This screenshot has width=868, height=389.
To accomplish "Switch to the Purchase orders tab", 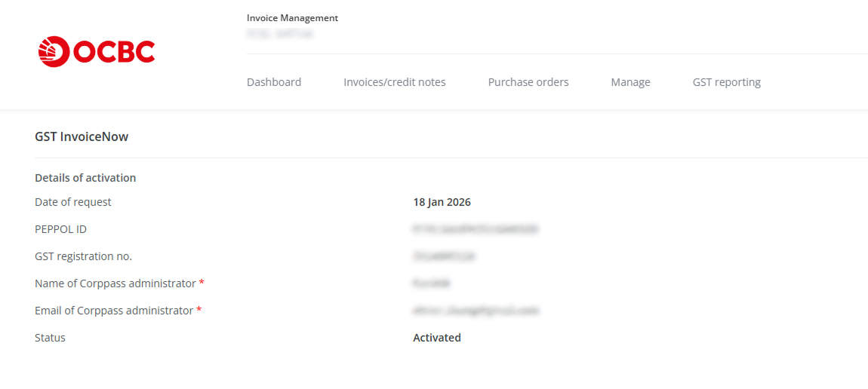I will [528, 82].
